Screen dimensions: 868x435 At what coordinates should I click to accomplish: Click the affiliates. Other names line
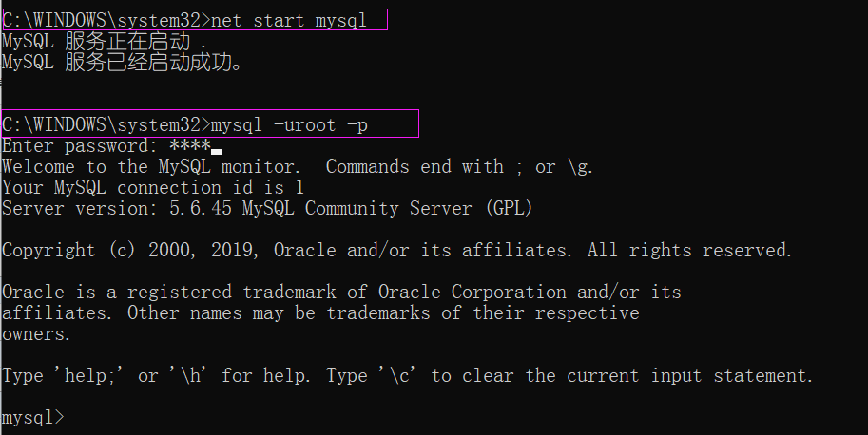320,313
